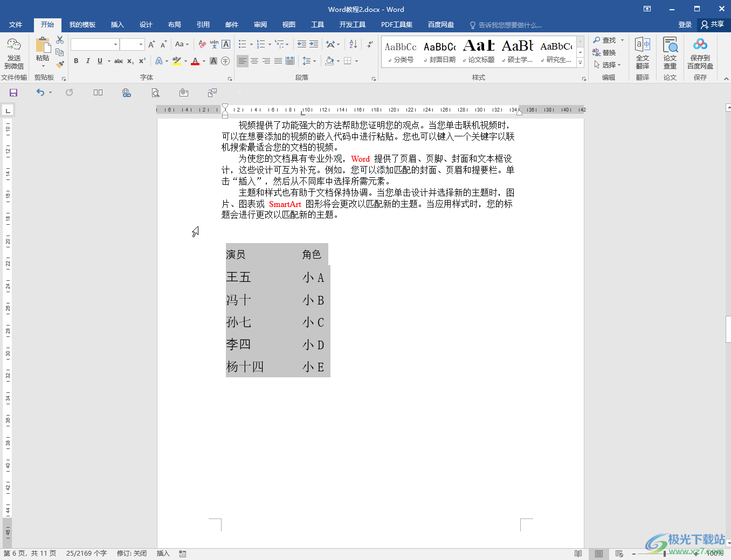Viewport: 731px width, 560px height.
Task: Click the Save icon in quick access toolbar
Action: pyautogui.click(x=13, y=93)
